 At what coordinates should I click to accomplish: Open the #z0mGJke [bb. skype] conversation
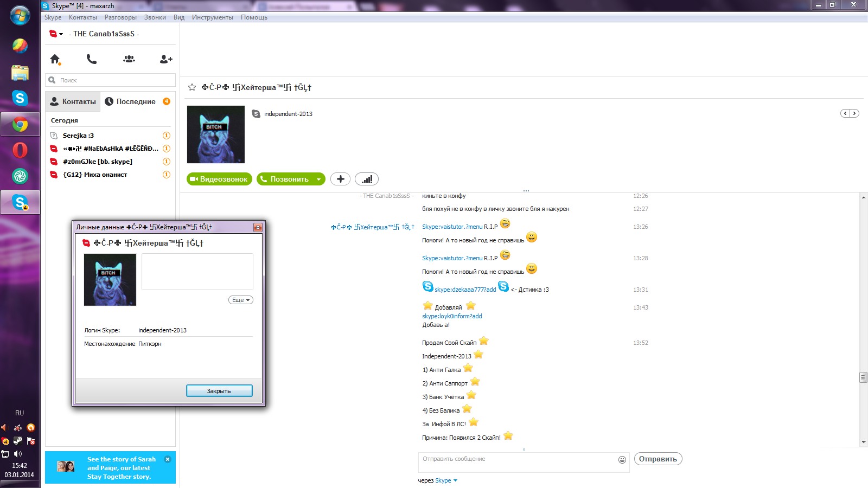(111, 162)
